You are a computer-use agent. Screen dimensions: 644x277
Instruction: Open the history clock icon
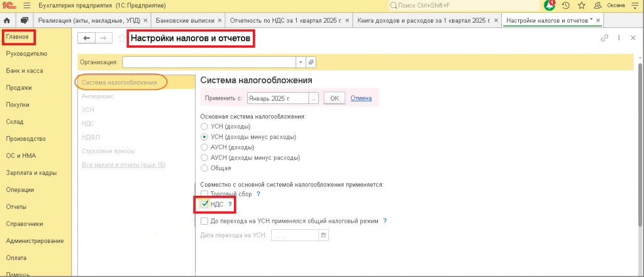pos(565,6)
